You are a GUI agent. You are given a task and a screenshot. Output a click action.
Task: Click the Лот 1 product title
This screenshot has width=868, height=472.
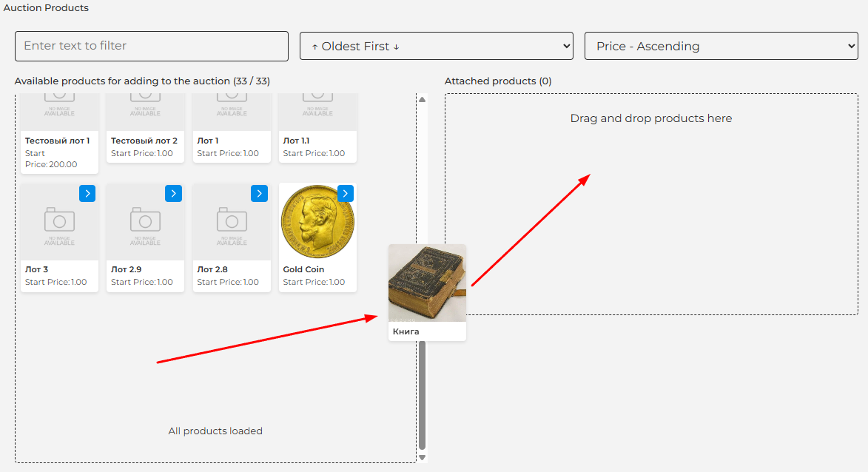coord(208,141)
